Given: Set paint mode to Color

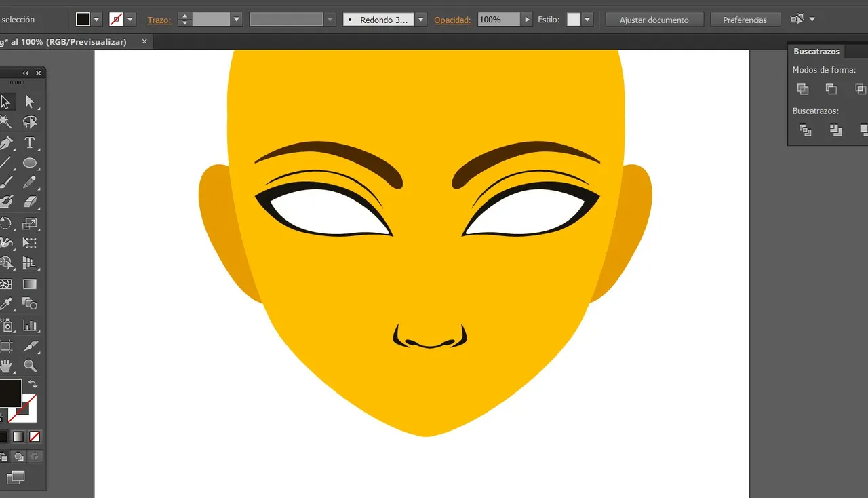Looking at the screenshot, I should 3,436.
